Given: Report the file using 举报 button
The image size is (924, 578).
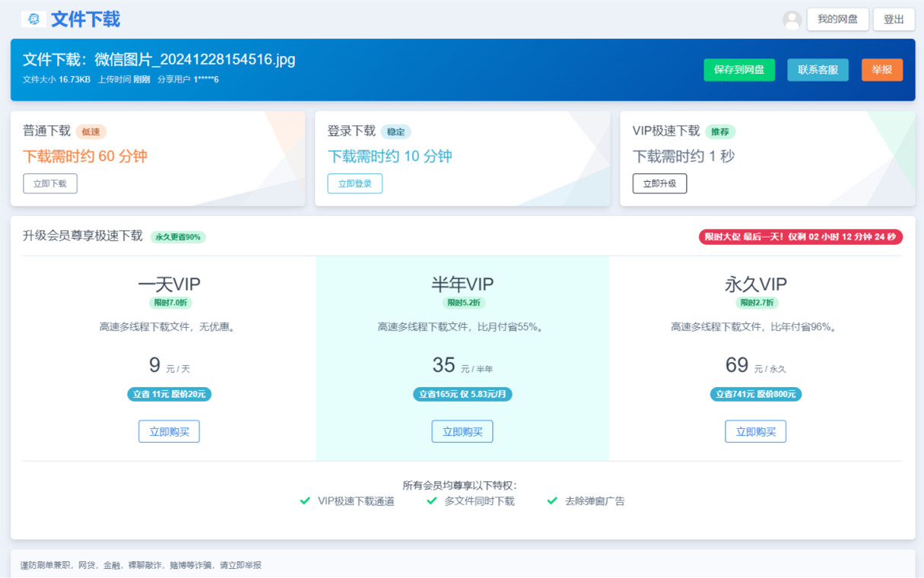Looking at the screenshot, I should 882,69.
